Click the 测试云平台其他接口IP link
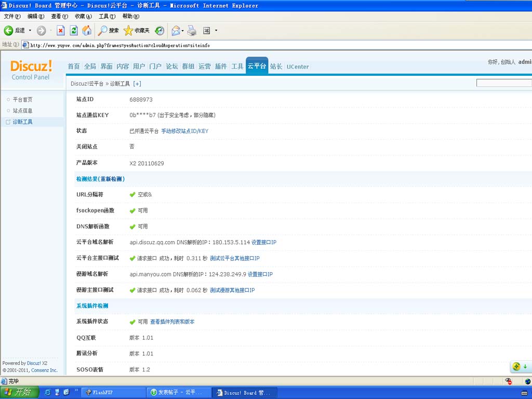Viewport: 532px width, 399px height. point(234,258)
